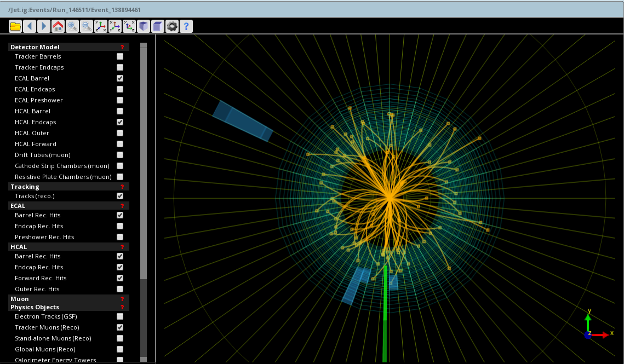Enable HCAL Forward checkbox
This screenshot has width=624, height=364.
click(x=120, y=144)
